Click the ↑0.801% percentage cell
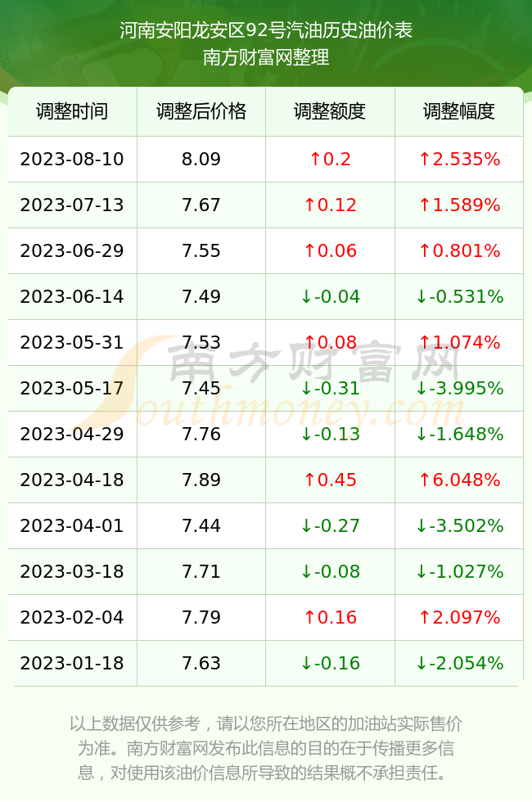 pyautogui.click(x=459, y=250)
